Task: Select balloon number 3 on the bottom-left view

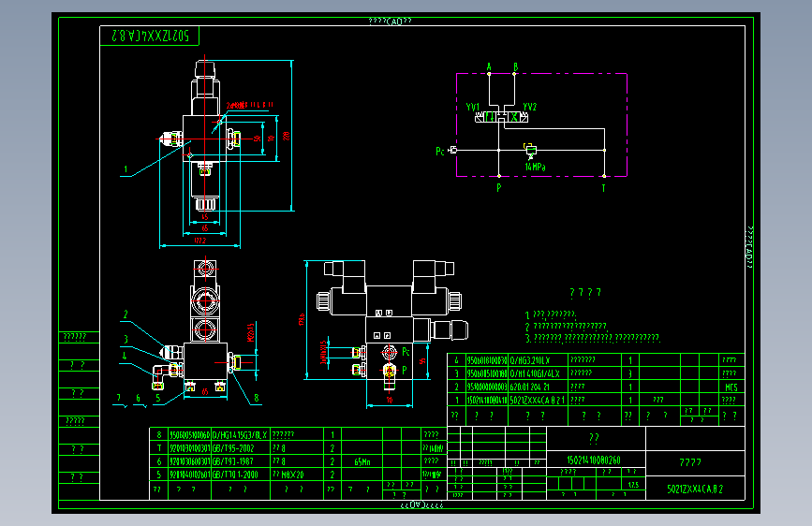Action: click(x=125, y=339)
